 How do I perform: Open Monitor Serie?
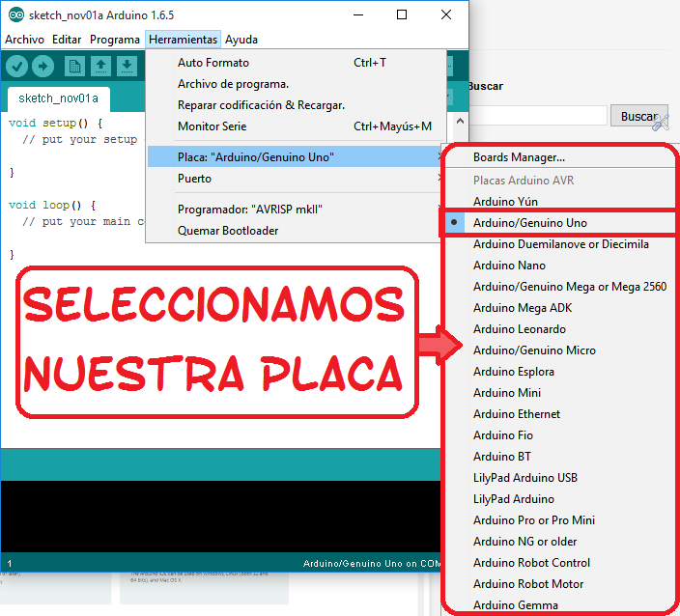coord(297,126)
